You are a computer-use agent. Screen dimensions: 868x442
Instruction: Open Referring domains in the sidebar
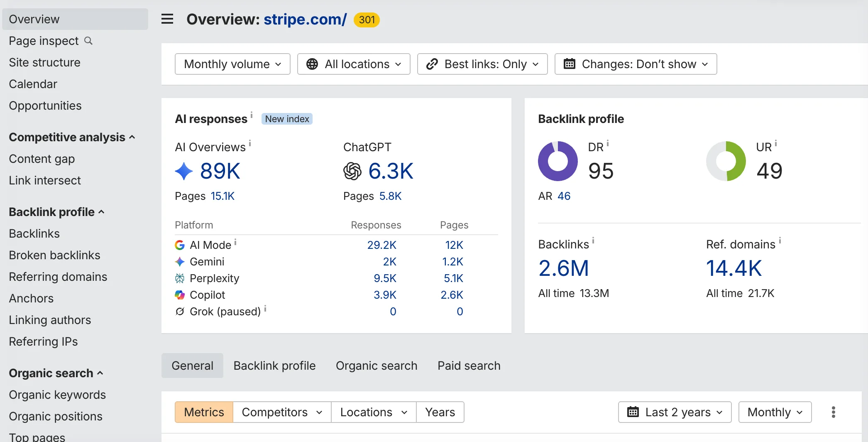pos(58,277)
